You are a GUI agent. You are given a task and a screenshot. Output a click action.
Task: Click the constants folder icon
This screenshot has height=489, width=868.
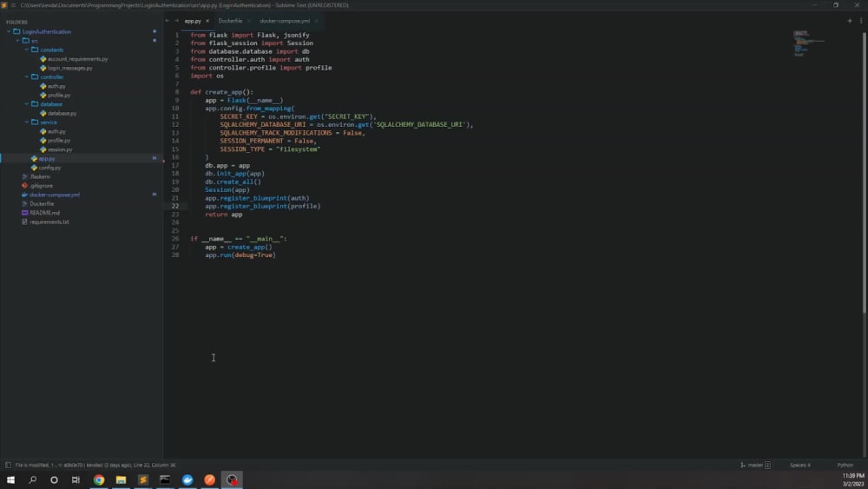tap(35, 50)
